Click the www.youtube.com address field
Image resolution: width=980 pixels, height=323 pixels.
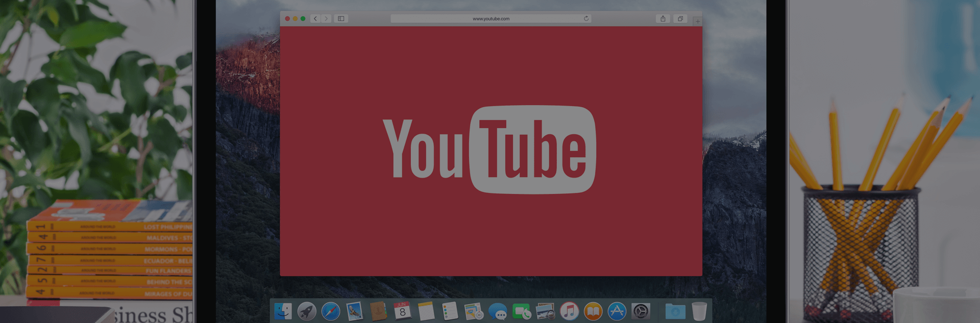click(x=491, y=19)
